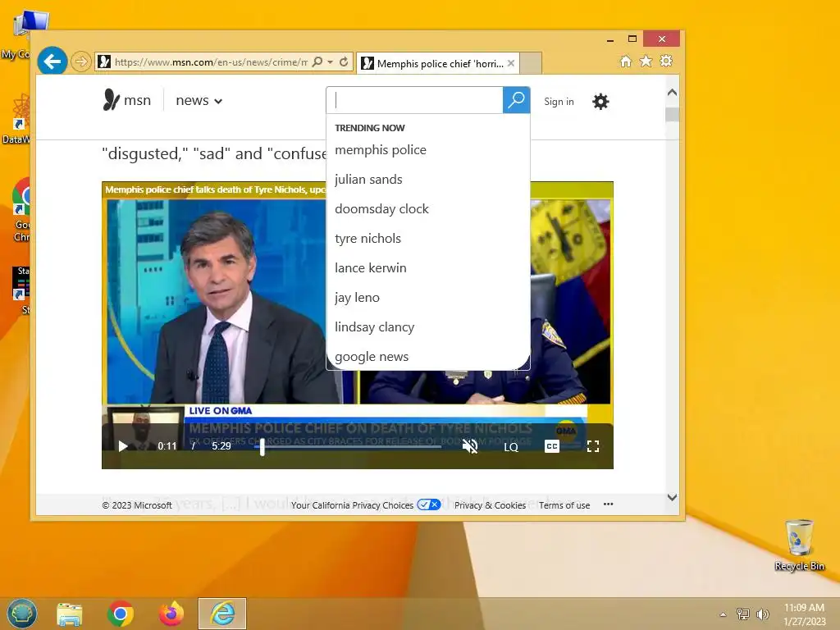
Task: Open the Internet Explorer Tools gear
Action: coord(666,61)
